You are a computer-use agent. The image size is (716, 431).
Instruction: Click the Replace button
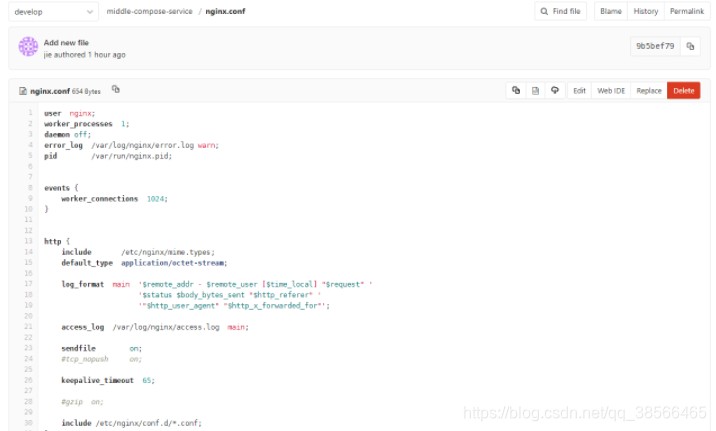pyautogui.click(x=649, y=90)
